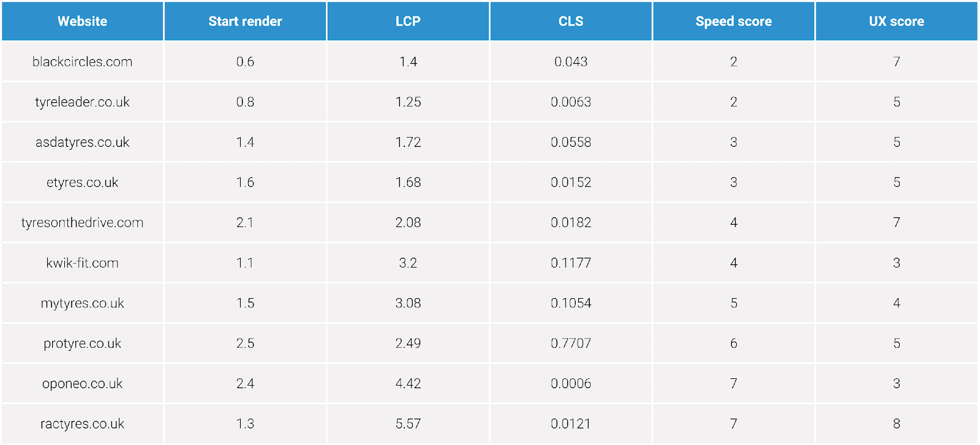Select the UX score column header
The width and height of the screenshot is (980, 445).
897,21
